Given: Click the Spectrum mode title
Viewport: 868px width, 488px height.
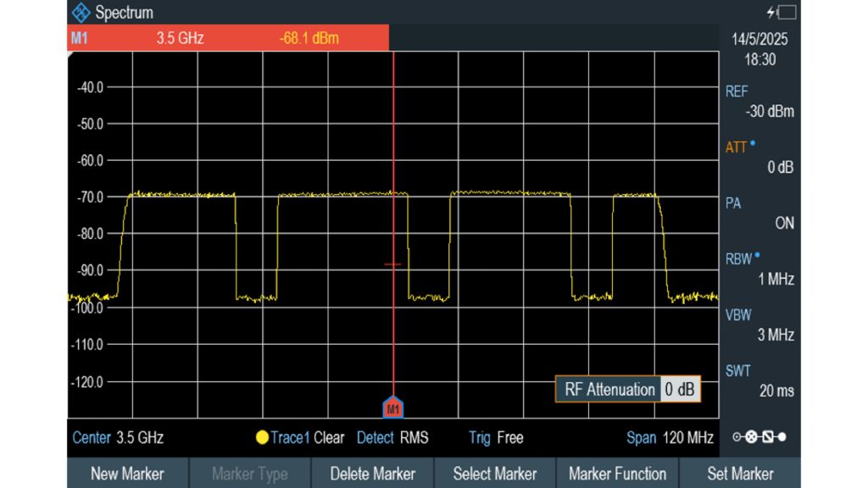Looking at the screenshot, I should point(124,13).
